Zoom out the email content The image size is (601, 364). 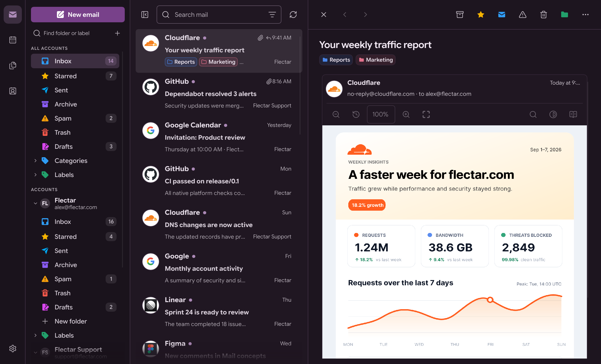336,114
